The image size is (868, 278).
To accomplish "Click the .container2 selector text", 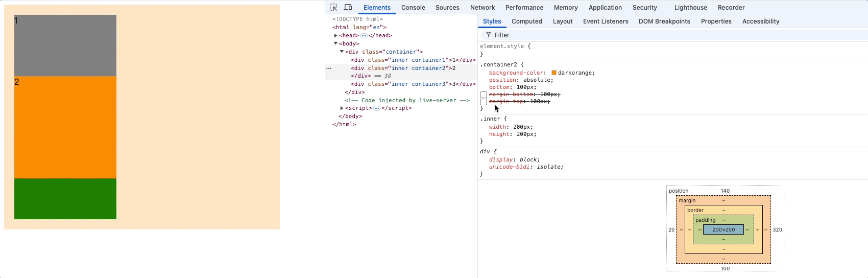I will 498,64.
